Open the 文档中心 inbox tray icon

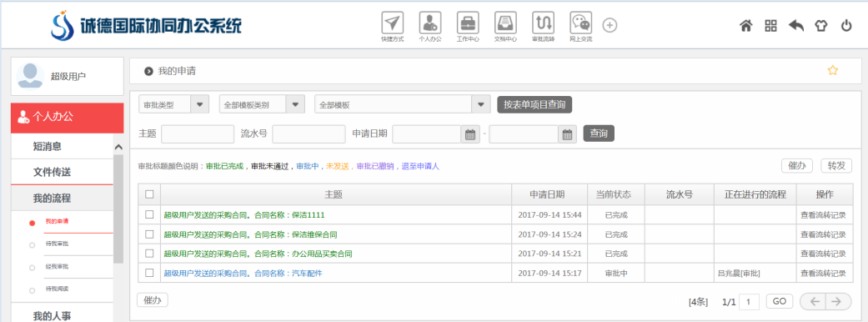(x=505, y=23)
